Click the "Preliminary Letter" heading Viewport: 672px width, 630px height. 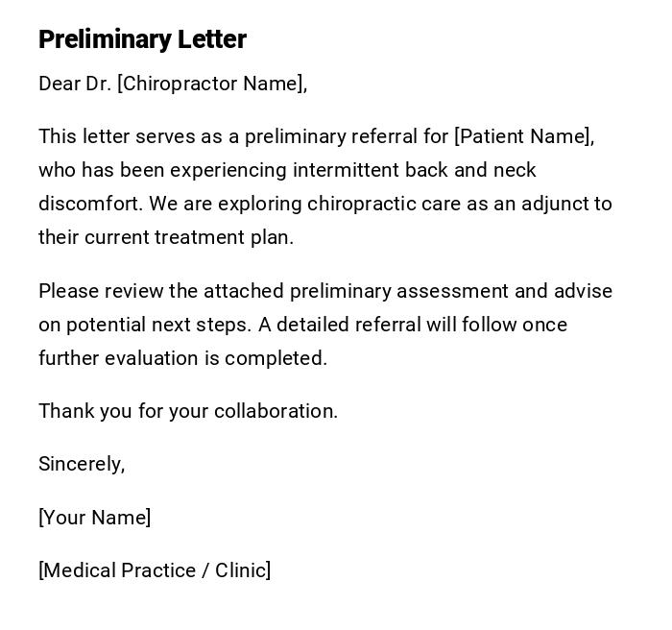(x=142, y=39)
